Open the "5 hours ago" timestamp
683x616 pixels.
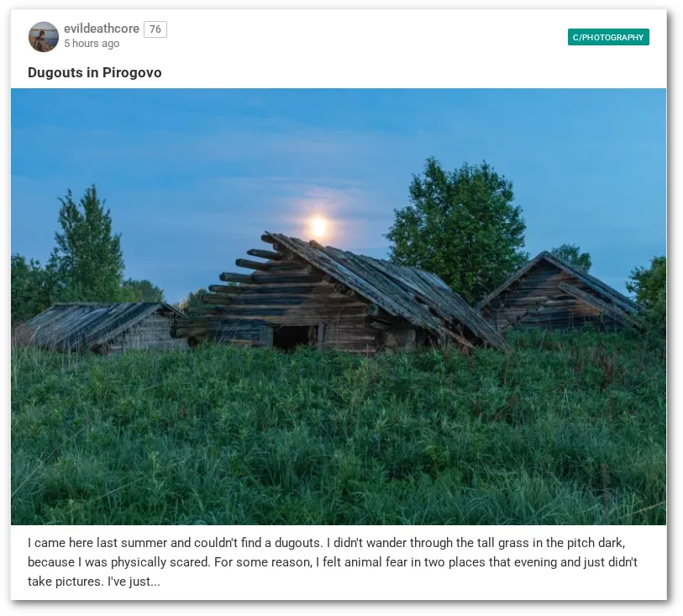pyautogui.click(x=92, y=44)
